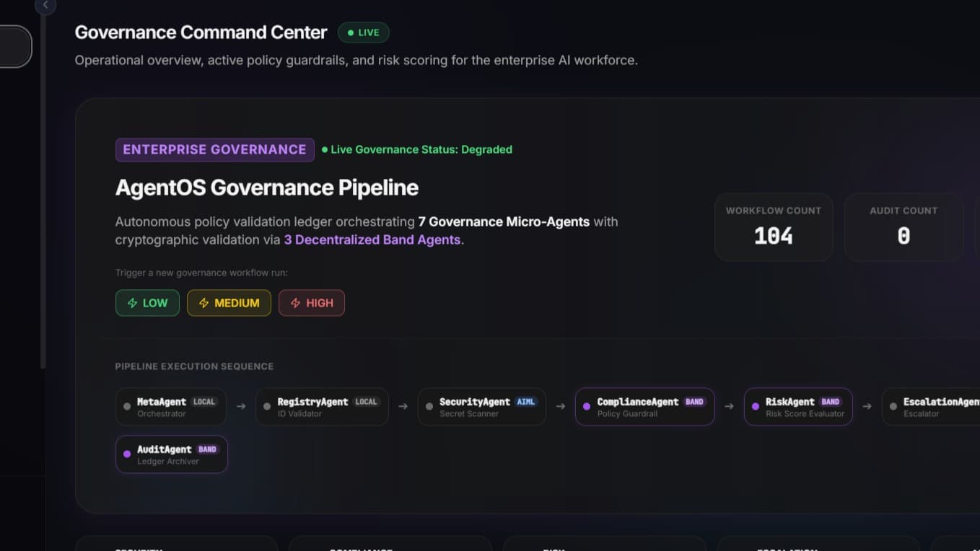
Task: Click the Audit Count stat card
Action: pyautogui.click(x=904, y=226)
